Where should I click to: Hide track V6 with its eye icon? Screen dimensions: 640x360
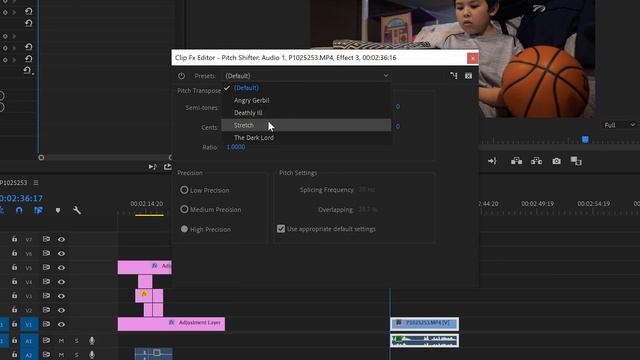tap(61, 253)
